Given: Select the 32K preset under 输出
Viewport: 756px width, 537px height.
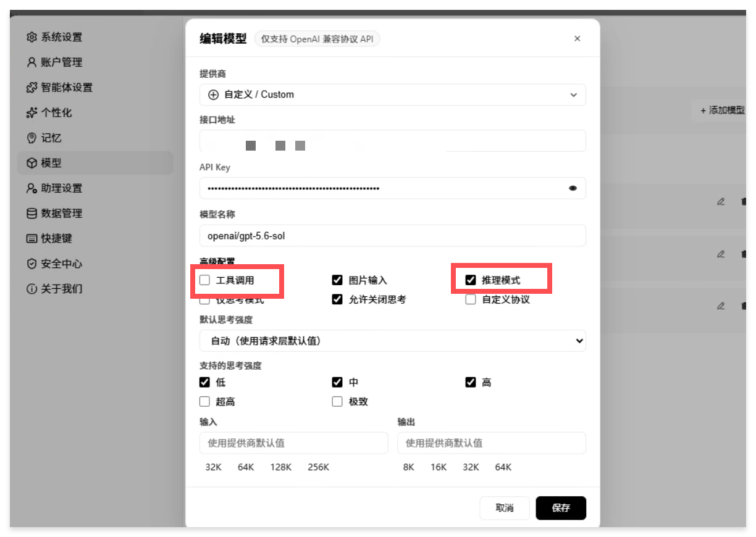Looking at the screenshot, I should pyautogui.click(x=471, y=467).
